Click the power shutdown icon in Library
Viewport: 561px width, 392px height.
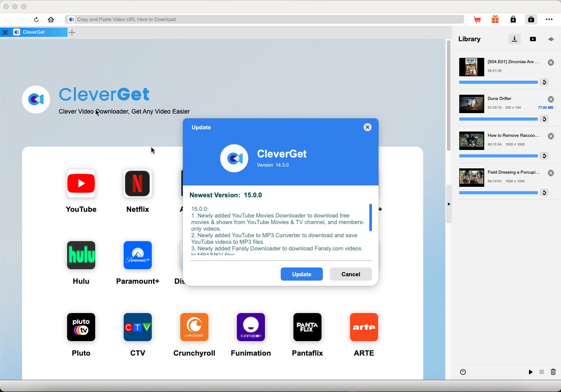463,372
